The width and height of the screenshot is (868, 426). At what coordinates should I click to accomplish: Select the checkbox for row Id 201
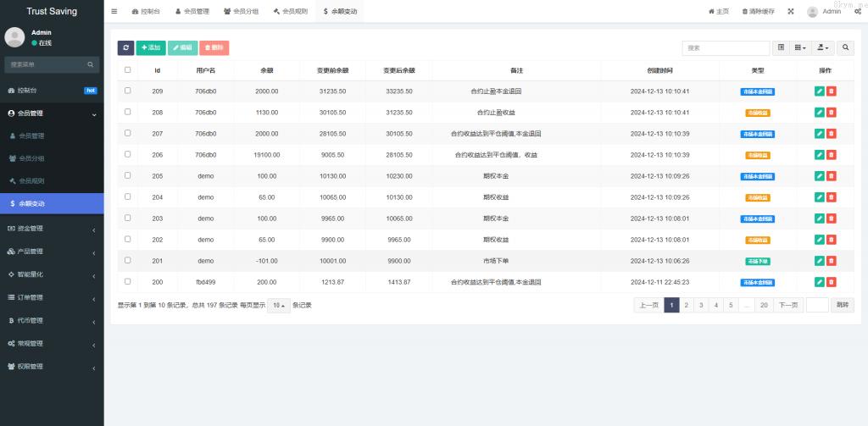[128, 261]
